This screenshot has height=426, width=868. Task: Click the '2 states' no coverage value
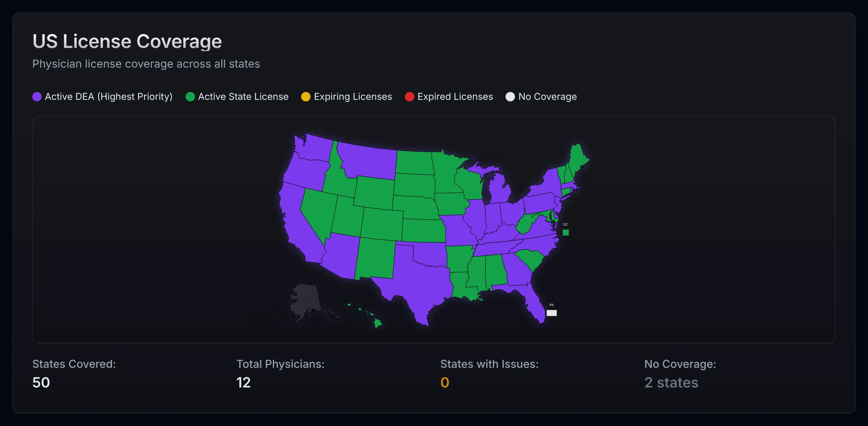(671, 382)
